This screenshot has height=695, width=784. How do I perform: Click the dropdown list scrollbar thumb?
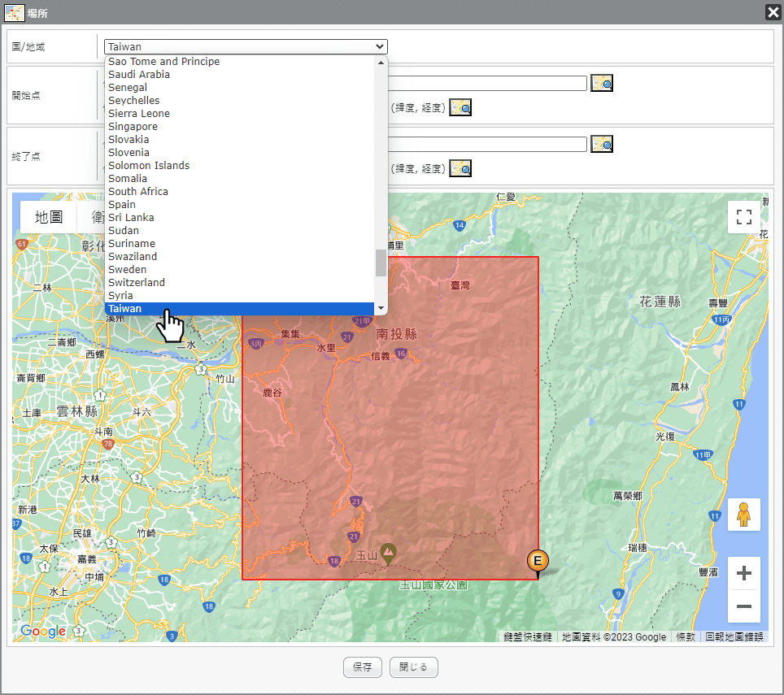(x=381, y=263)
